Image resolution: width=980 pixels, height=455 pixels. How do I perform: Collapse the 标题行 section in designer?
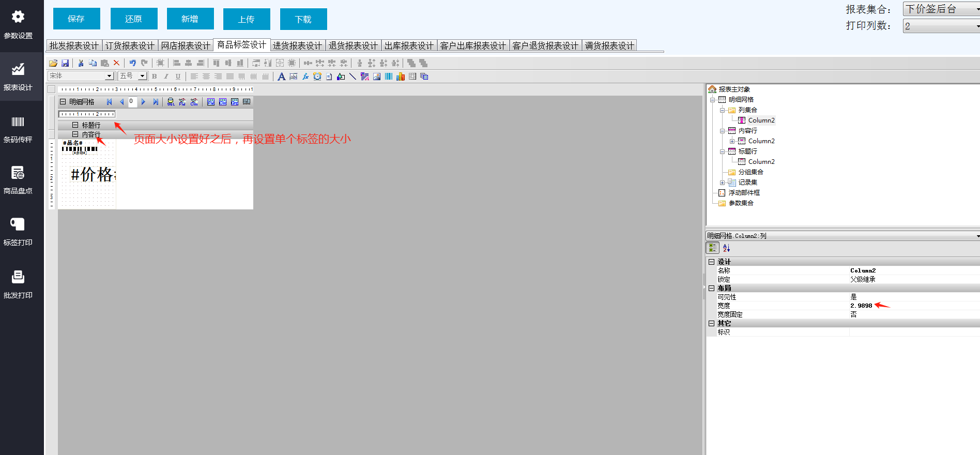tap(75, 125)
